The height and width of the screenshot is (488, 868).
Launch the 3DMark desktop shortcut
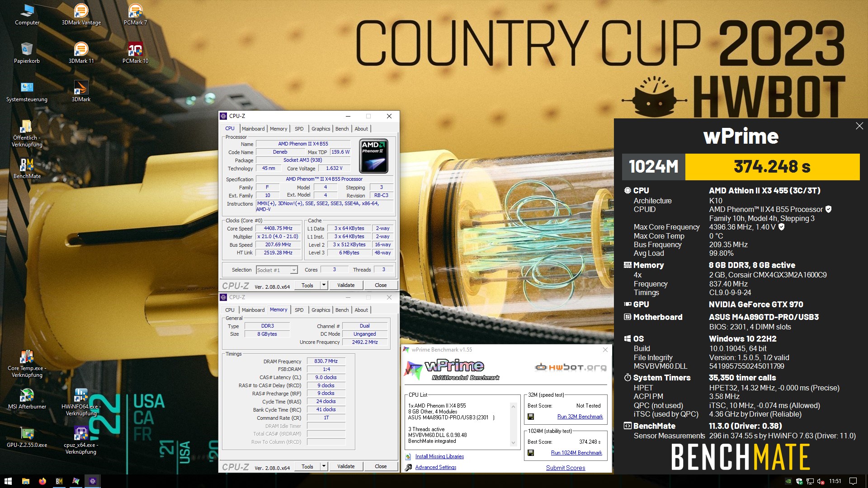tap(81, 91)
